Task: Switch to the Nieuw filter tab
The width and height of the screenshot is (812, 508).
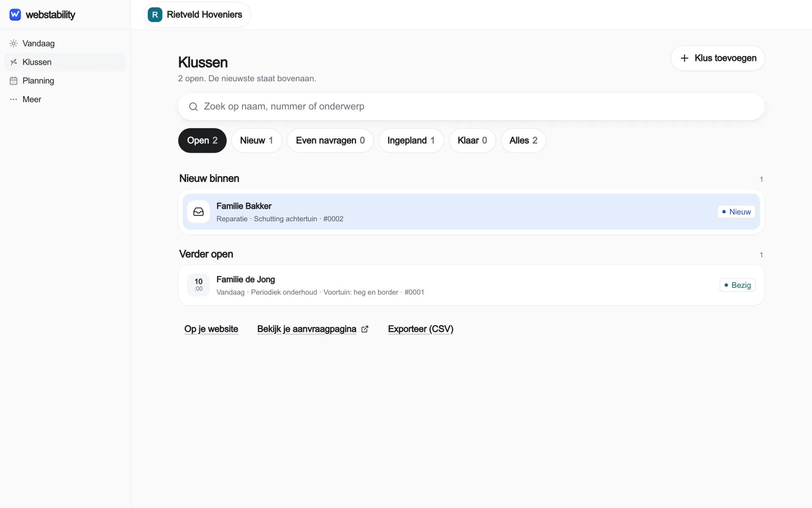Action: 257,141
